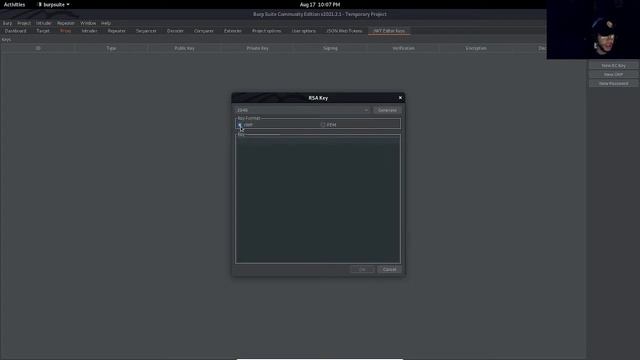
Task: Switch to the User options tab
Action: point(304,31)
